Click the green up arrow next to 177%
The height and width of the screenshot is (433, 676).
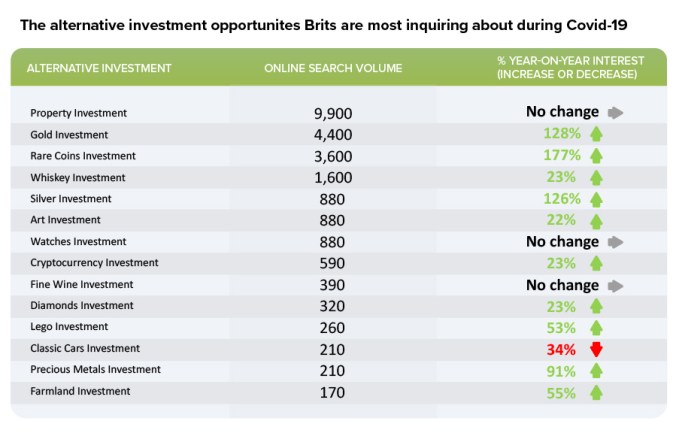[x=596, y=156]
